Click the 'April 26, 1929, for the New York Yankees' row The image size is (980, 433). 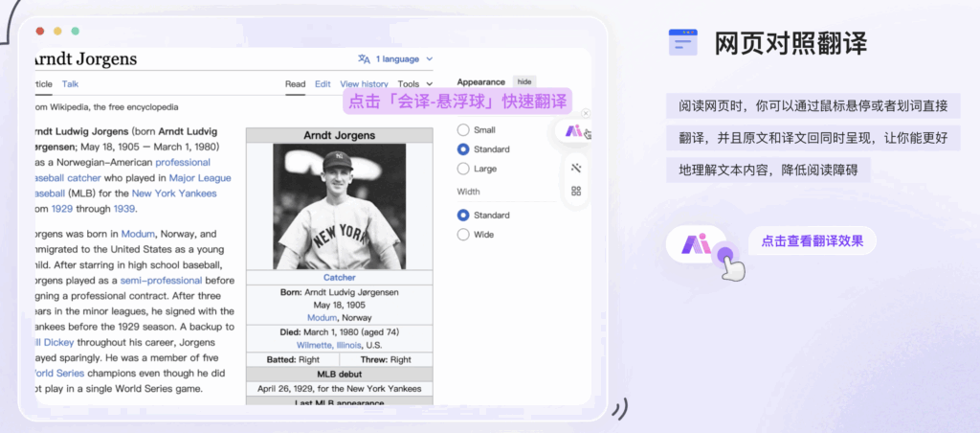(x=340, y=389)
